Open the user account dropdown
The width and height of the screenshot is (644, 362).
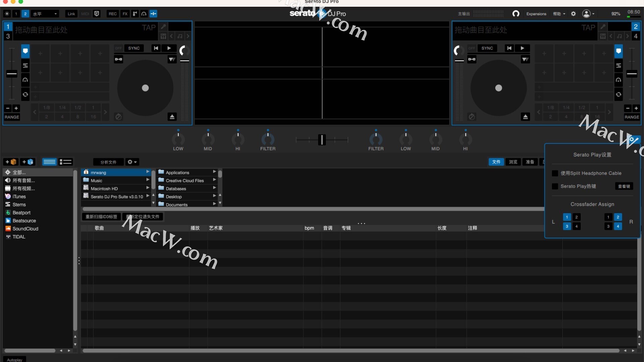coord(588,14)
